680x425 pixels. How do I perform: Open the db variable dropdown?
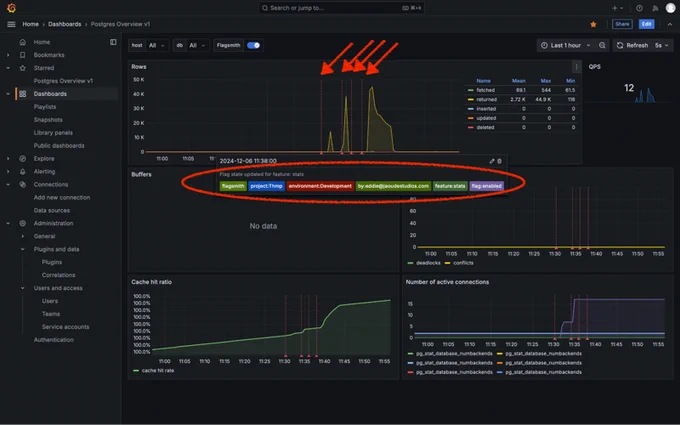tap(197, 45)
